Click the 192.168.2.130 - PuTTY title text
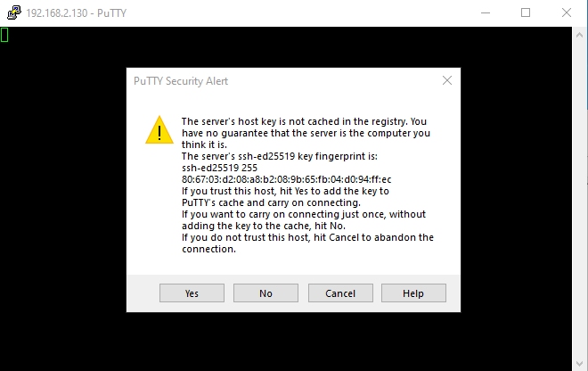Viewport: 588px width, 371px height. (x=76, y=13)
